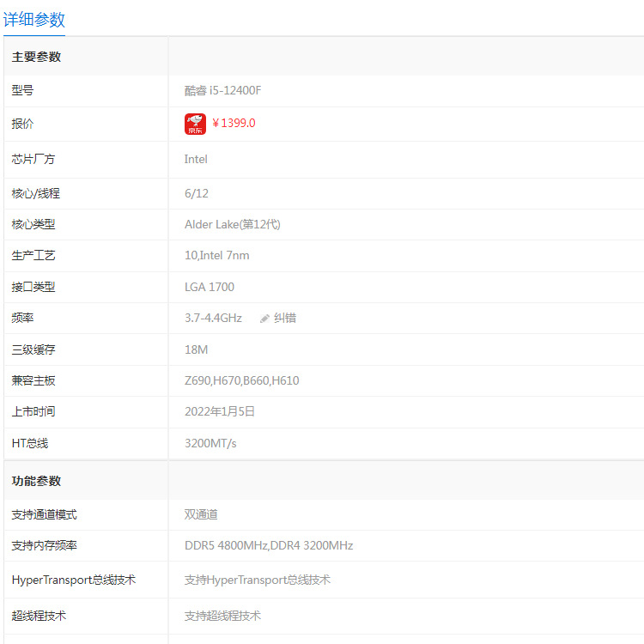Click the Z690,H670,B660,H610 value
Viewport: 644px width, 644px height.
tap(242, 380)
